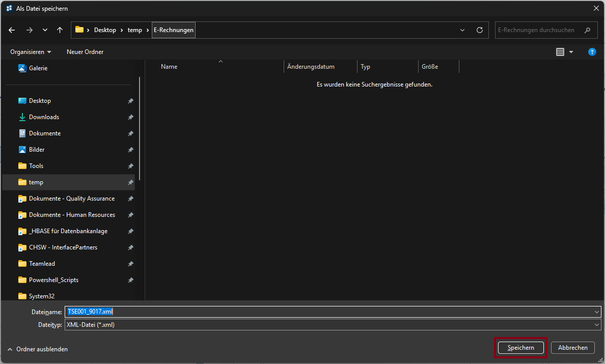Go back with the left arrow
The height and width of the screenshot is (364, 605).
[12, 30]
